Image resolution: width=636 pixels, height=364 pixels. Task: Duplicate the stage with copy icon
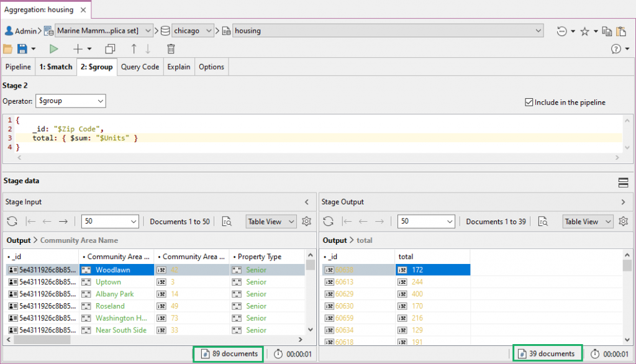click(x=111, y=48)
